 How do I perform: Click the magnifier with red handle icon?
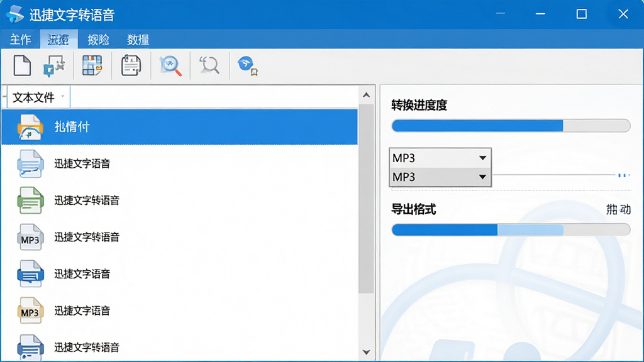[170, 65]
